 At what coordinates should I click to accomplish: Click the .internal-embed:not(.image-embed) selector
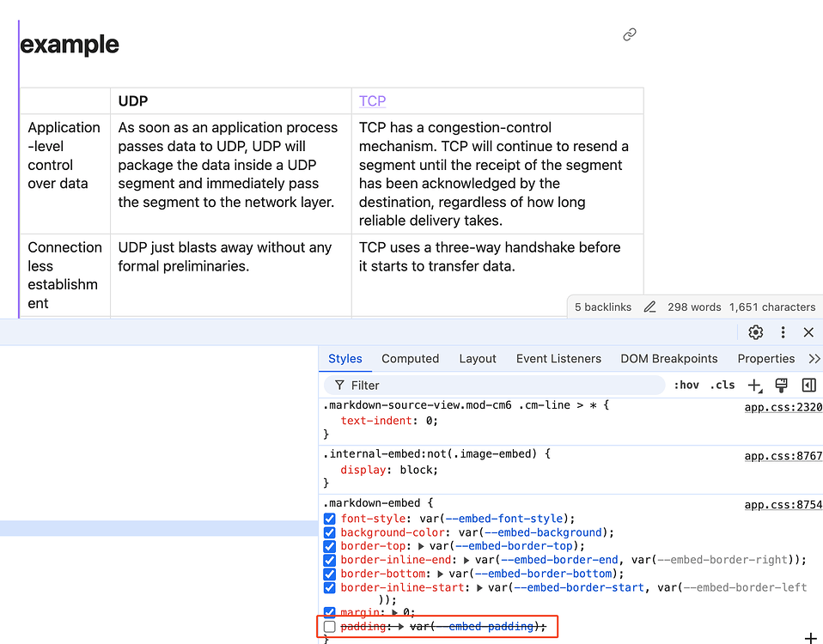(430, 453)
